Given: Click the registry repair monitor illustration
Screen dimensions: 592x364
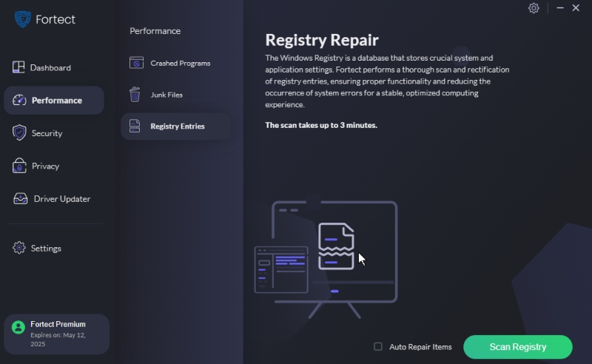Looking at the screenshot, I should pyautogui.click(x=326, y=259).
